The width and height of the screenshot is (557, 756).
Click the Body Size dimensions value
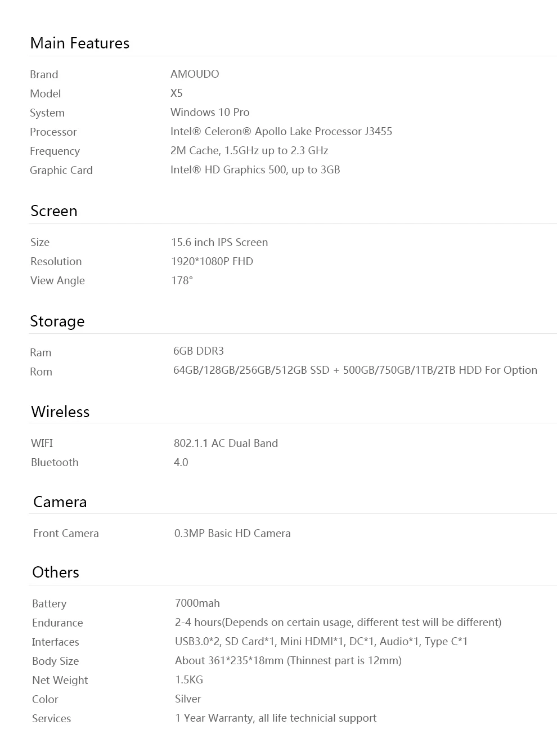pyautogui.click(x=288, y=660)
